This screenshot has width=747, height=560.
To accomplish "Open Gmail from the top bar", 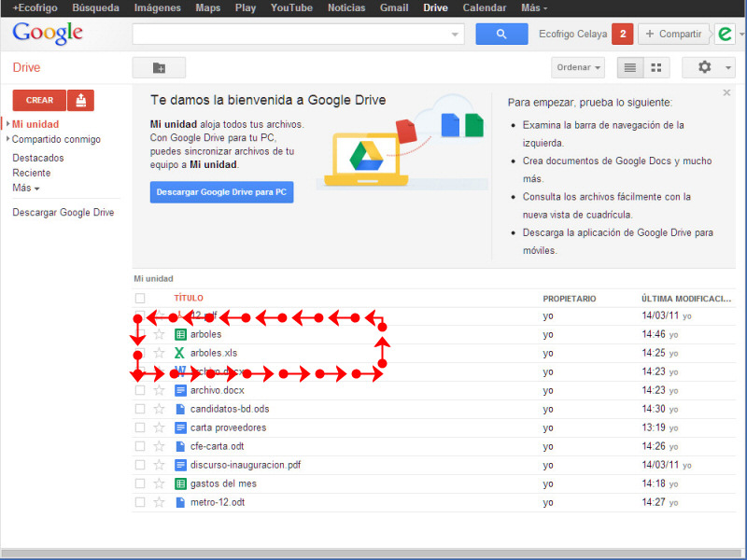I will click(x=394, y=8).
